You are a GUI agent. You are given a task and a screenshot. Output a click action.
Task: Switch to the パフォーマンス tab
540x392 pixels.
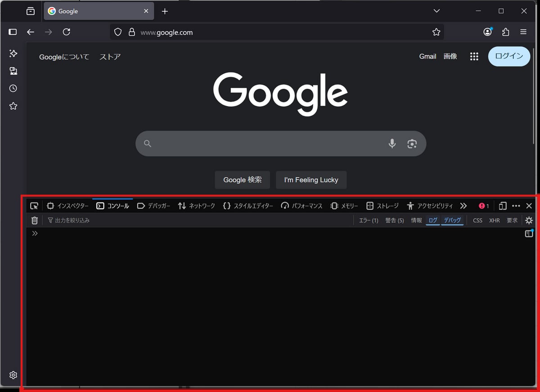pos(301,206)
